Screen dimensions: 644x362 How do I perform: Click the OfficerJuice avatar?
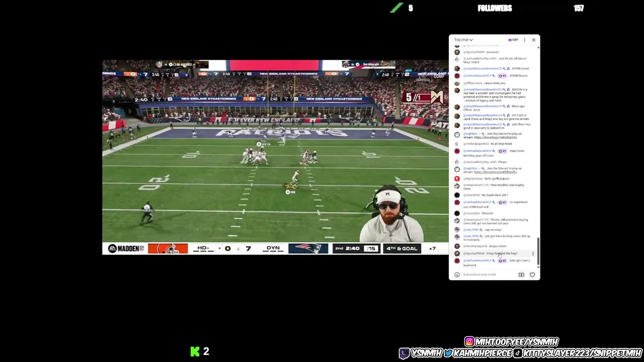coord(457,83)
